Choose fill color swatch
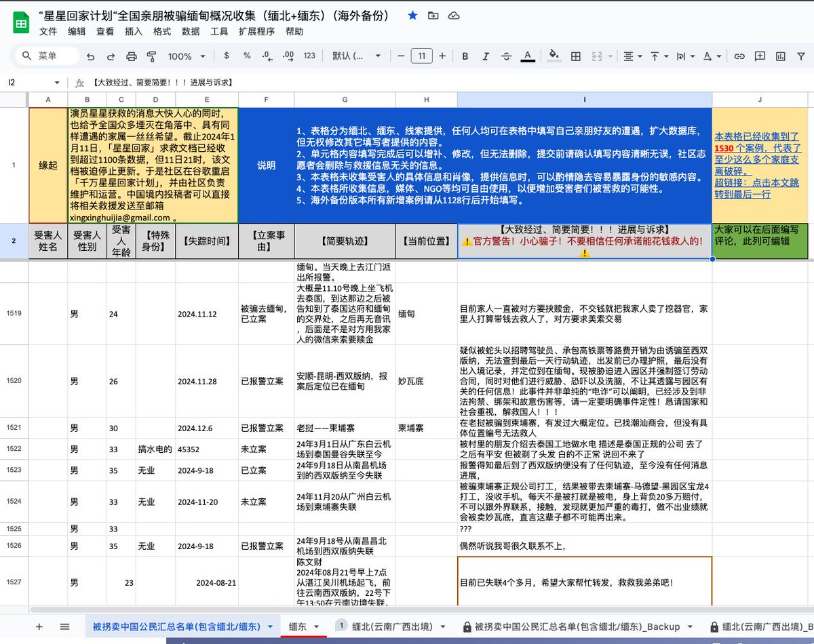This screenshot has width=814, height=644. point(554,56)
